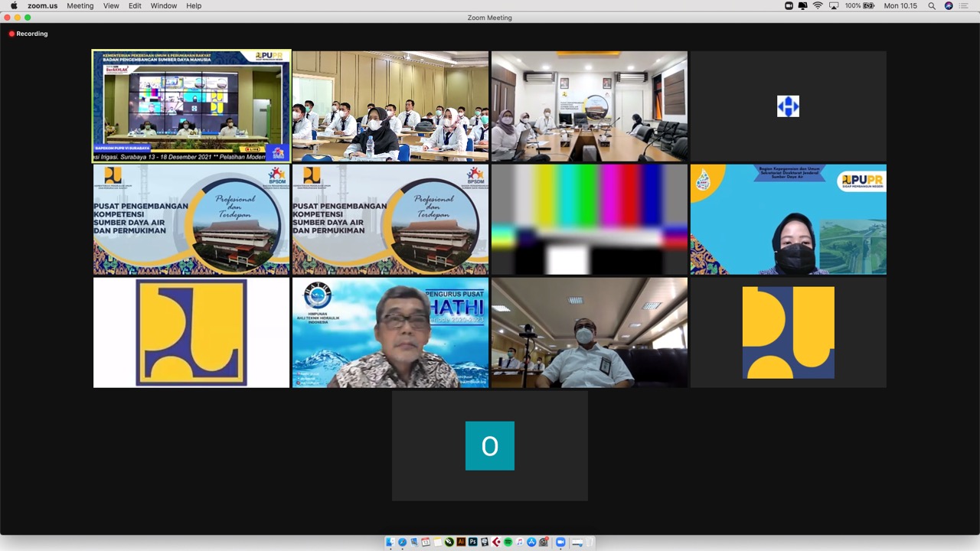Open the Meeting menu
980x551 pixels.
pos(80,5)
